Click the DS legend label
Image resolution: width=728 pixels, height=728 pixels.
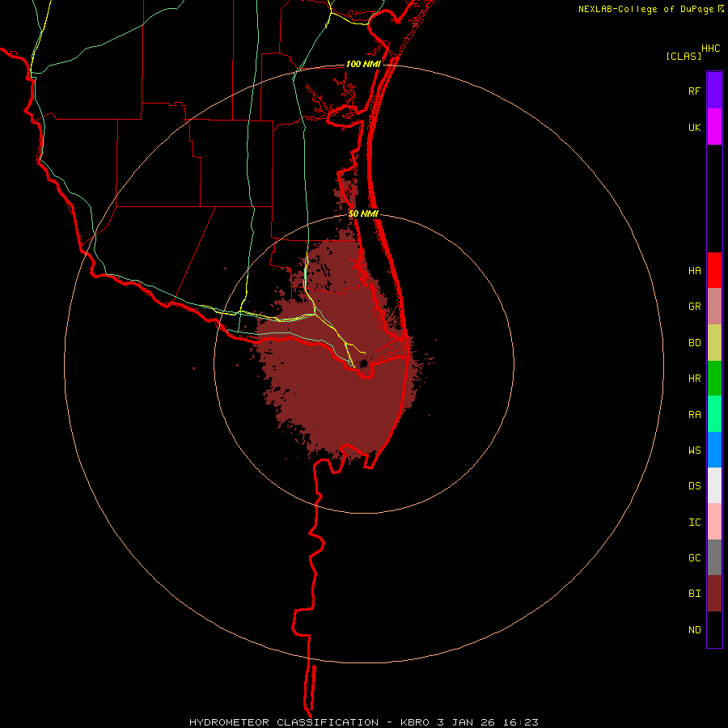point(694,486)
